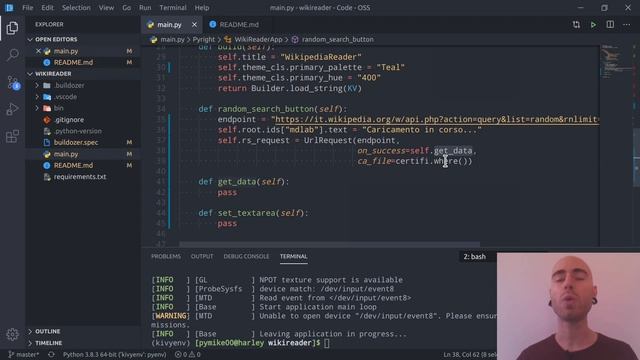Open requirements.txt in explorer
This screenshot has height=360, width=640.
pos(80,177)
